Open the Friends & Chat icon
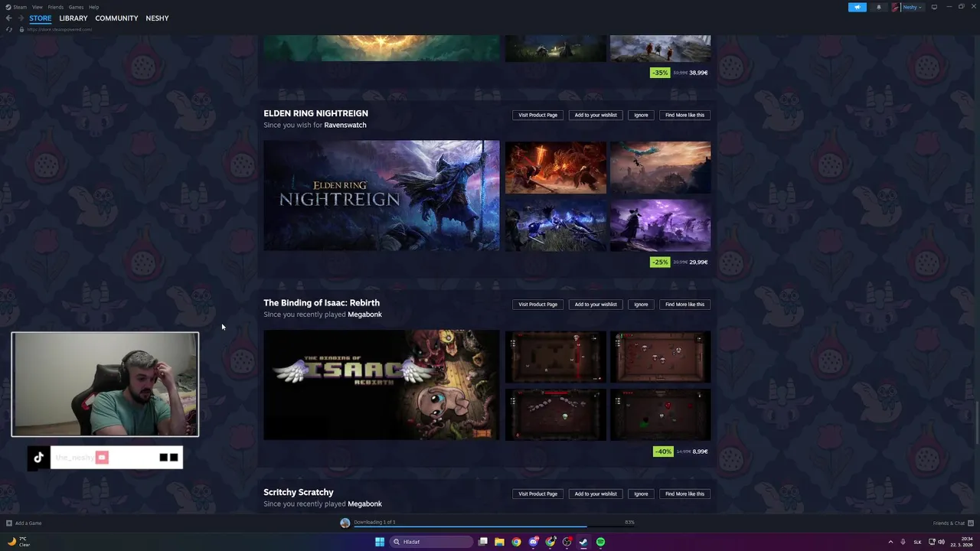 [x=971, y=523]
